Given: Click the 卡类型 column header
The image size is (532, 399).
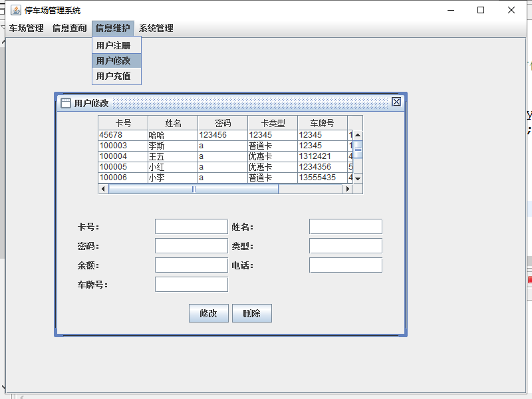Looking at the screenshot, I should [x=273, y=123].
